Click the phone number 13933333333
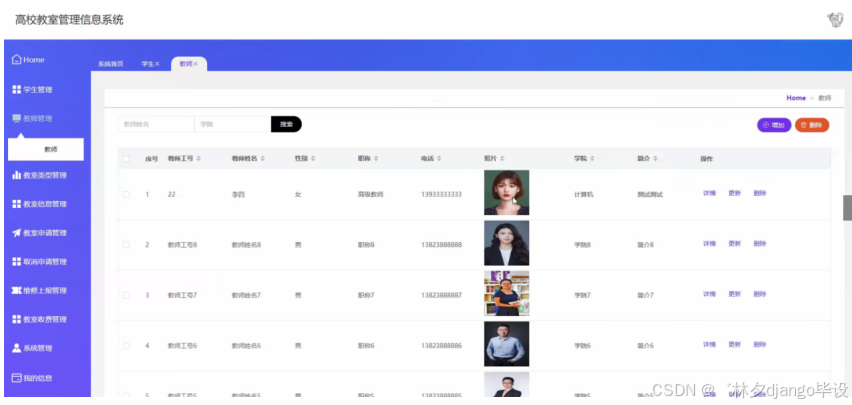 441,194
